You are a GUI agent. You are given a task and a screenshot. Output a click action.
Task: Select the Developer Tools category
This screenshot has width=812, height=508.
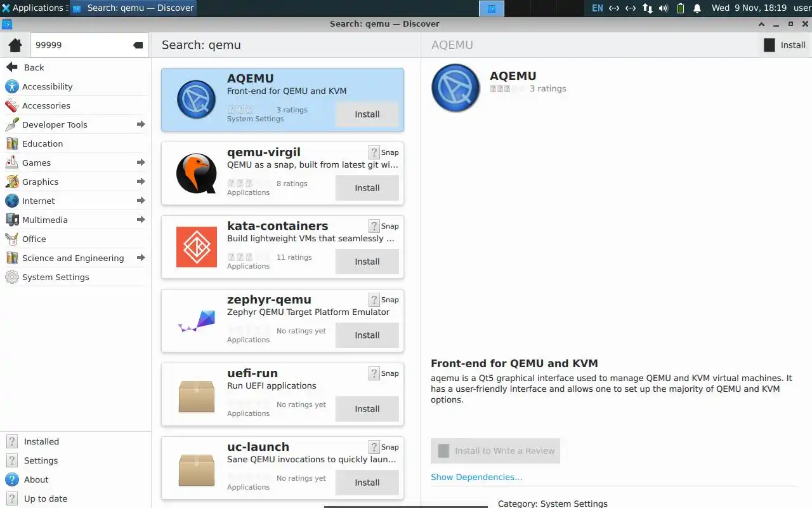point(75,124)
